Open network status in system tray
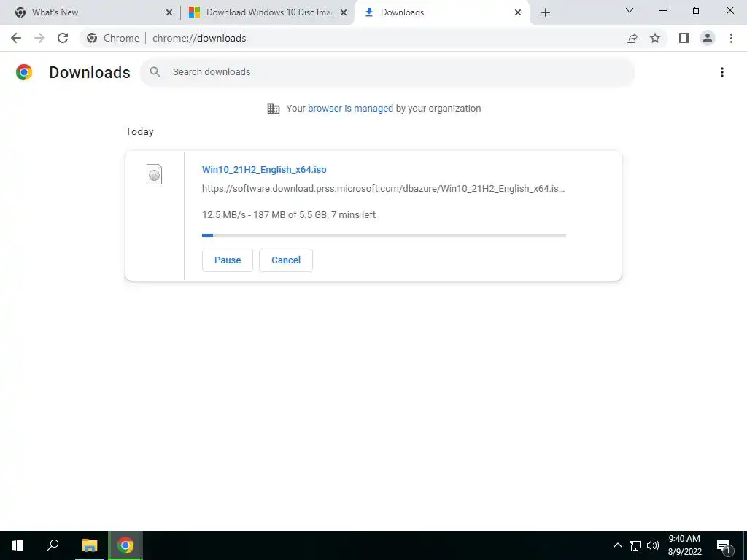Viewport: 747px width, 560px height. 635,545
